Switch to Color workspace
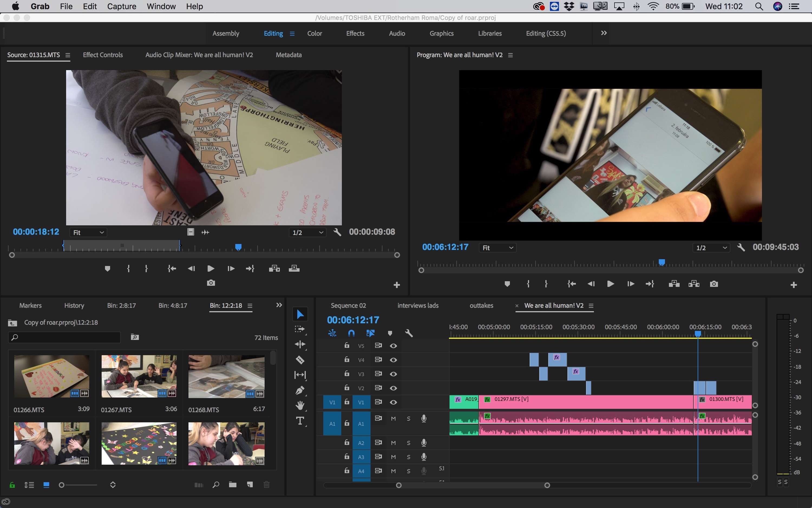The image size is (812, 508). click(x=315, y=33)
